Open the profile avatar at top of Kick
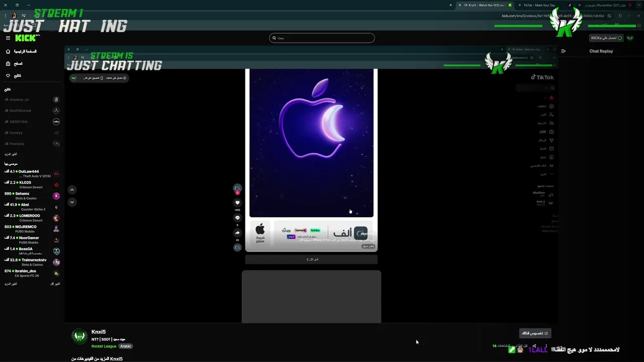644x362 pixels. tap(630, 38)
